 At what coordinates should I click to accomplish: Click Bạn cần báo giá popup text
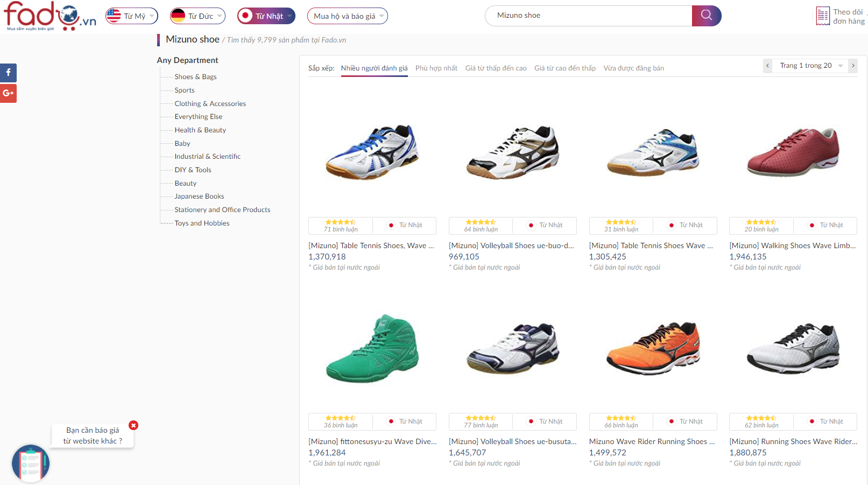93,435
